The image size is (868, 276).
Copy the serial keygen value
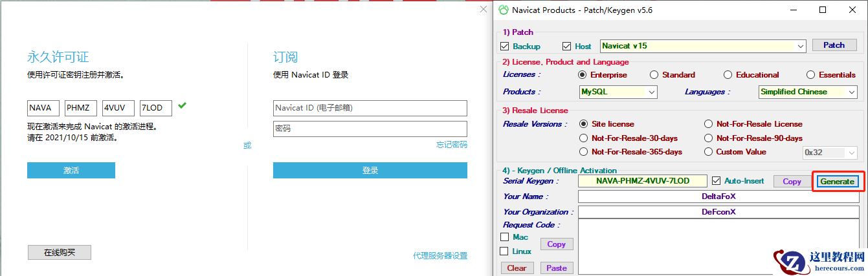(792, 182)
